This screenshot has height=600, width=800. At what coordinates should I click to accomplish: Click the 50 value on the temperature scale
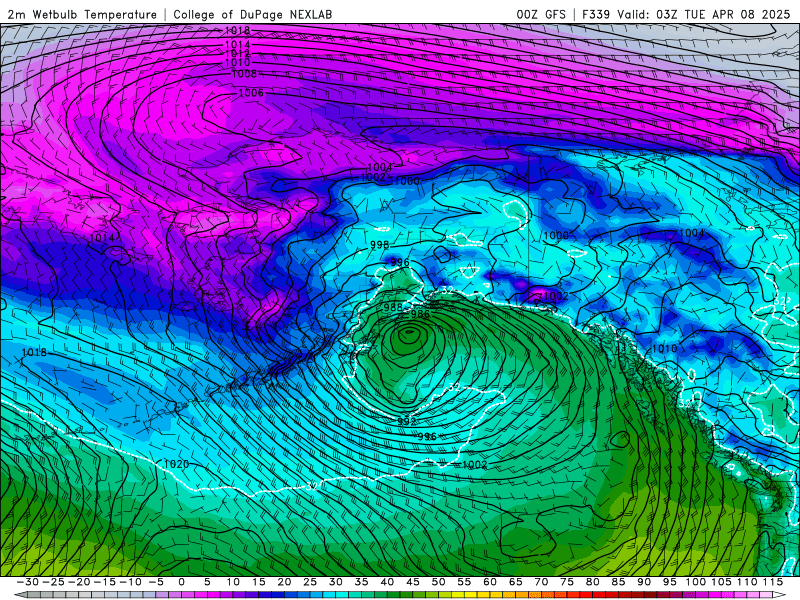(438, 582)
